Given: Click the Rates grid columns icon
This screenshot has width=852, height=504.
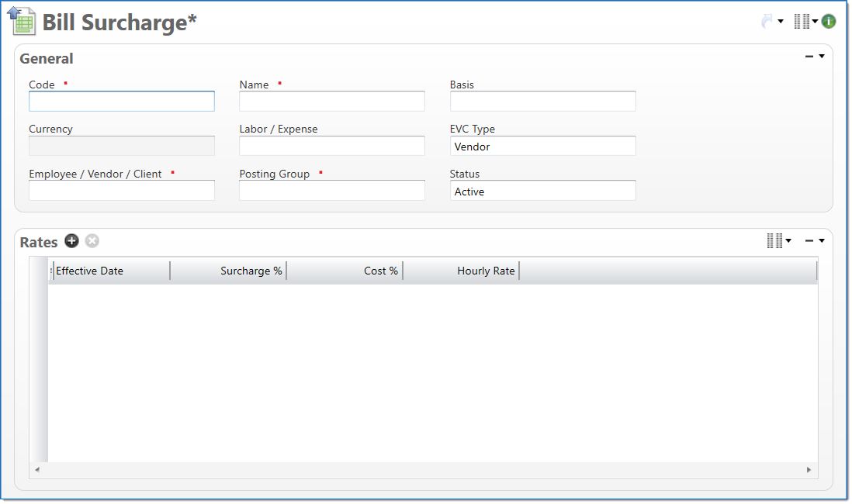Looking at the screenshot, I should pos(774,241).
